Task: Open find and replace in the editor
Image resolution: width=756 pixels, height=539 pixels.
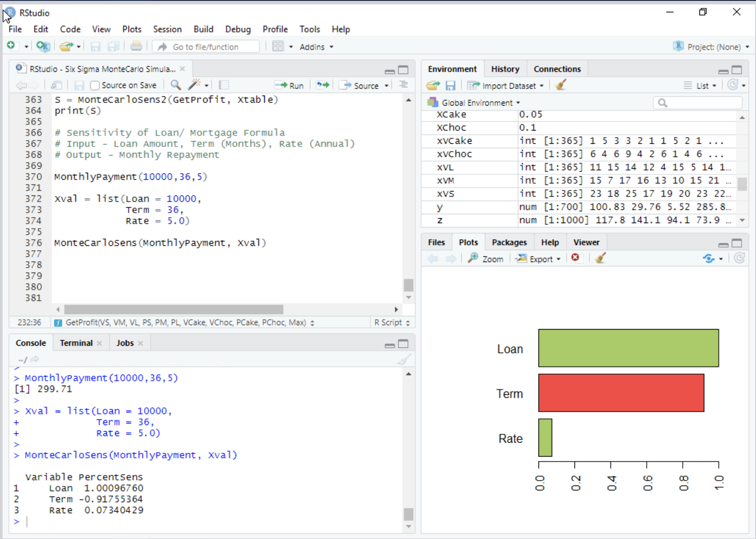Action: click(175, 85)
